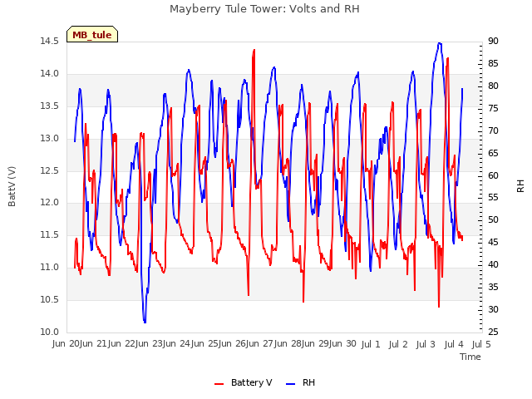Click the 10.0 value on BattV axis
Image resolution: width=532 pixels, height=399 pixels.
(x=50, y=332)
